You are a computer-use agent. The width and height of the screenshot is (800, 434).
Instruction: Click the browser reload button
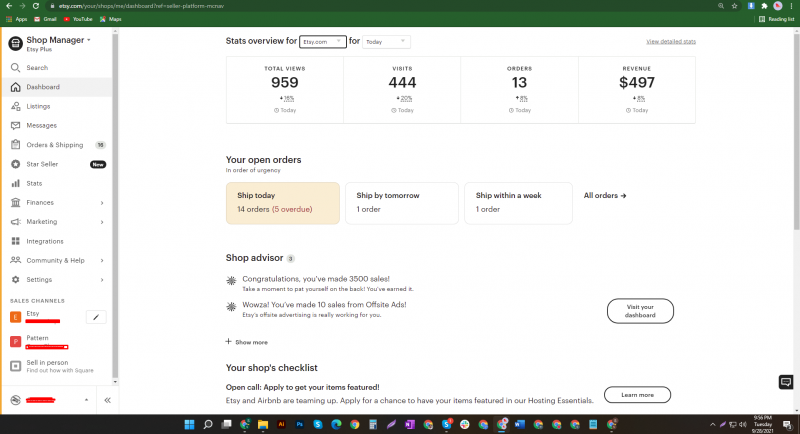(x=35, y=6)
